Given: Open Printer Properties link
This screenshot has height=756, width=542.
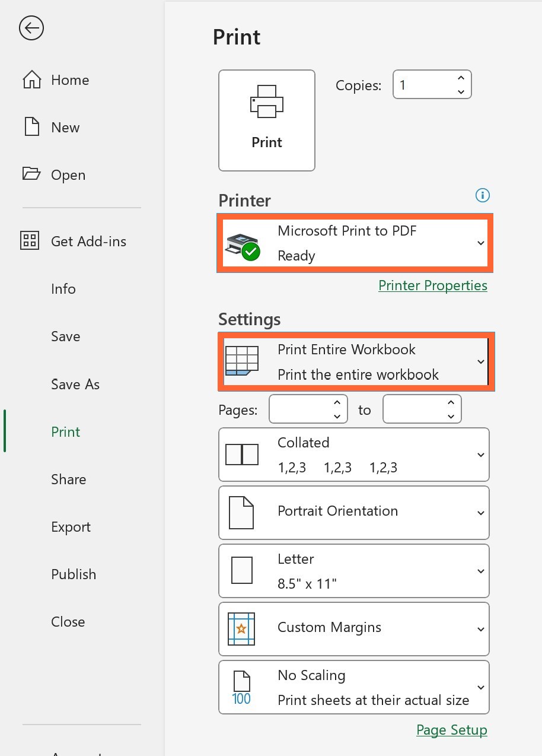Looking at the screenshot, I should click(433, 285).
